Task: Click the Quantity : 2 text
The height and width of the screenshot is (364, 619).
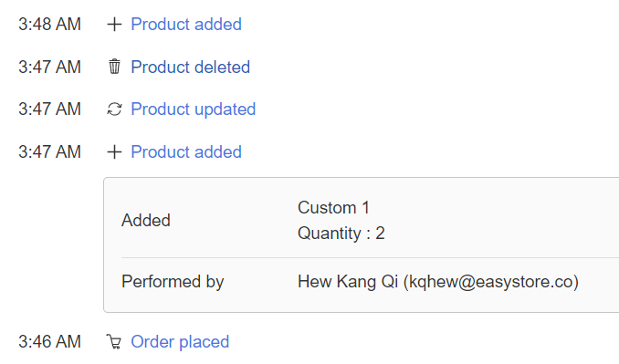Action: pos(341,233)
